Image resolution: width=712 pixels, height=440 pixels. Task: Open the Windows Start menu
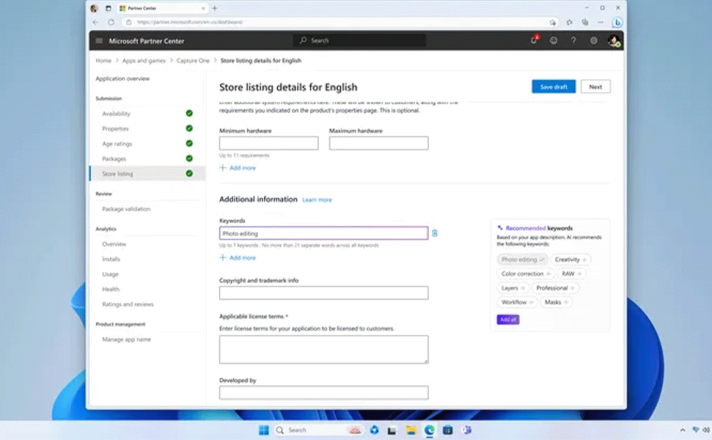pos(263,430)
